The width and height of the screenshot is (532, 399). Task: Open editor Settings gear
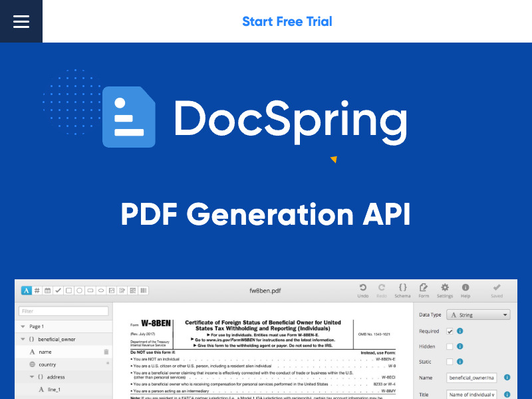pos(445,291)
